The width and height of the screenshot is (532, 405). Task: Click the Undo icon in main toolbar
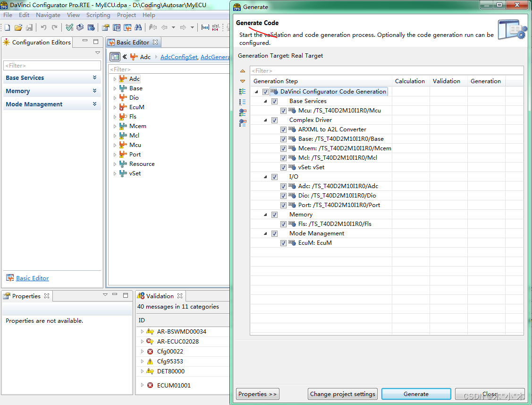pos(43,27)
